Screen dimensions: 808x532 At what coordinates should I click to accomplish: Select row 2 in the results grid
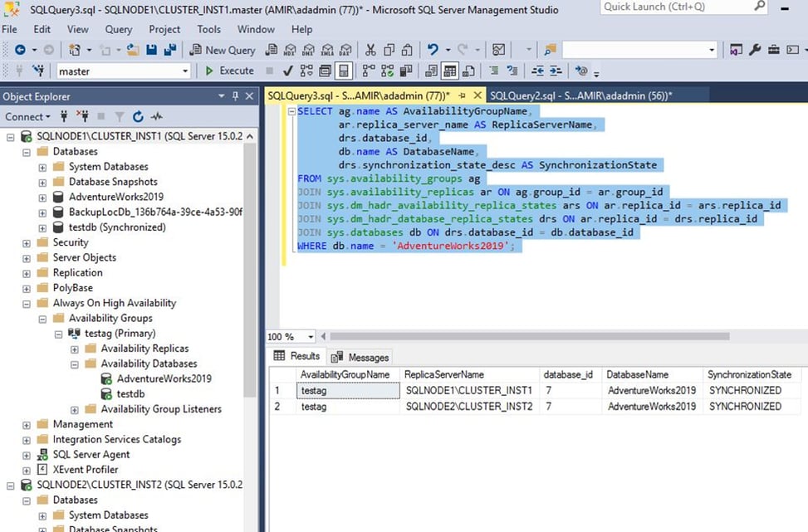277,406
